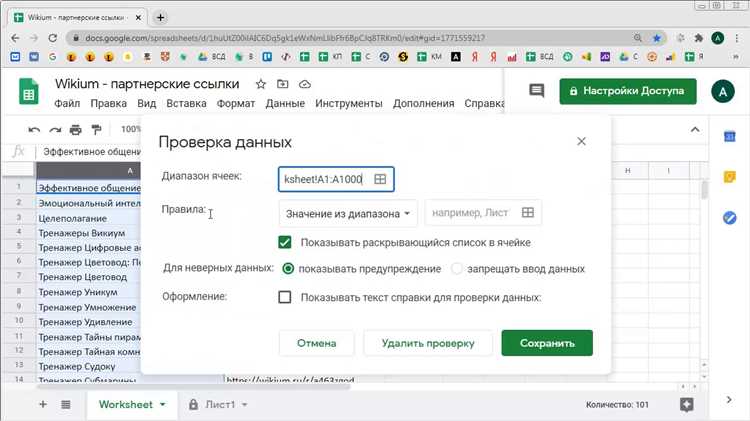
Task: Open the Формат menu
Action: [236, 103]
